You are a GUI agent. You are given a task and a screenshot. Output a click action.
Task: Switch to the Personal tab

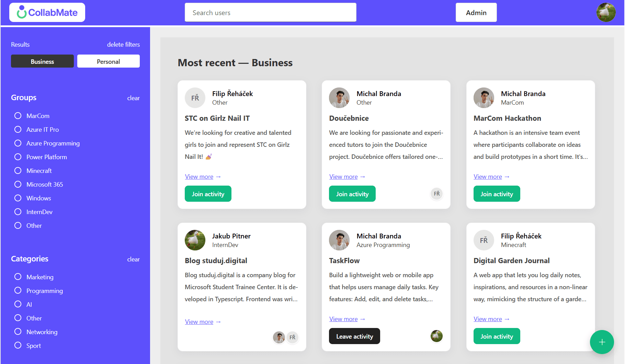click(x=108, y=61)
